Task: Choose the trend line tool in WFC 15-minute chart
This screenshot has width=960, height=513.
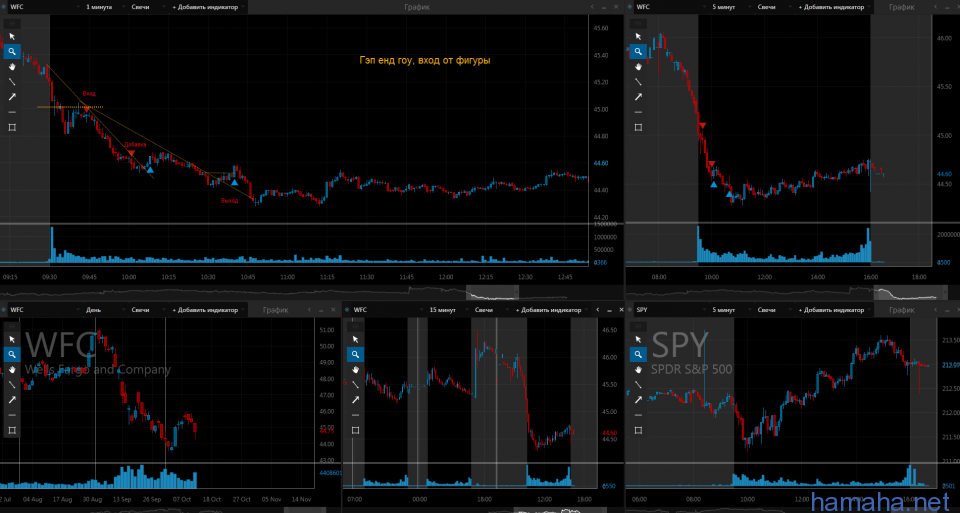Action: pyautogui.click(x=355, y=384)
